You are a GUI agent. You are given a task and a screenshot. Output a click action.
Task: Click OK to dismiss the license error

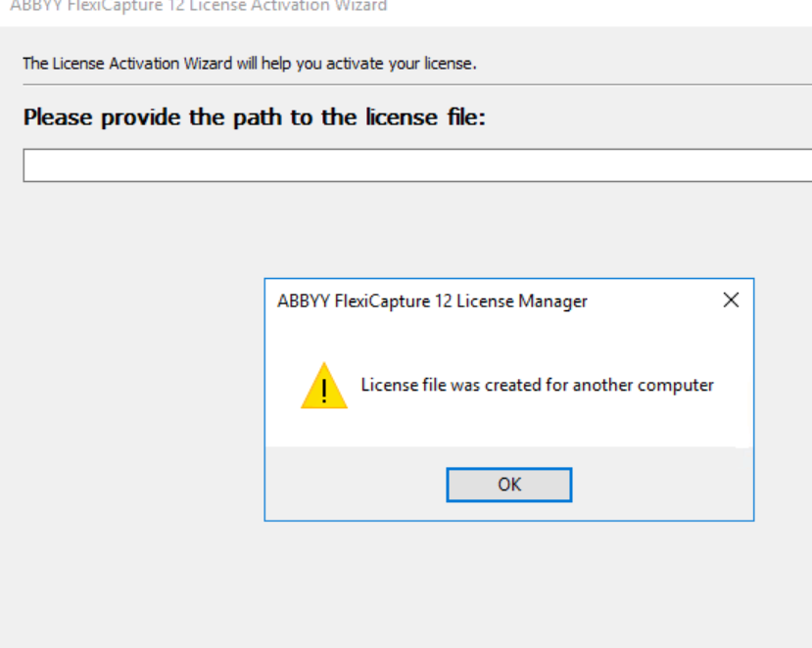point(509,485)
